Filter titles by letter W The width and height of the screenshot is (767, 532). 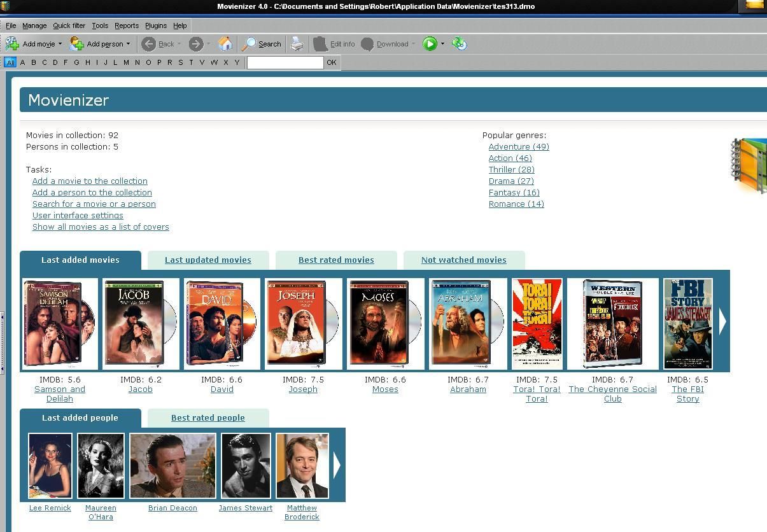pos(214,62)
